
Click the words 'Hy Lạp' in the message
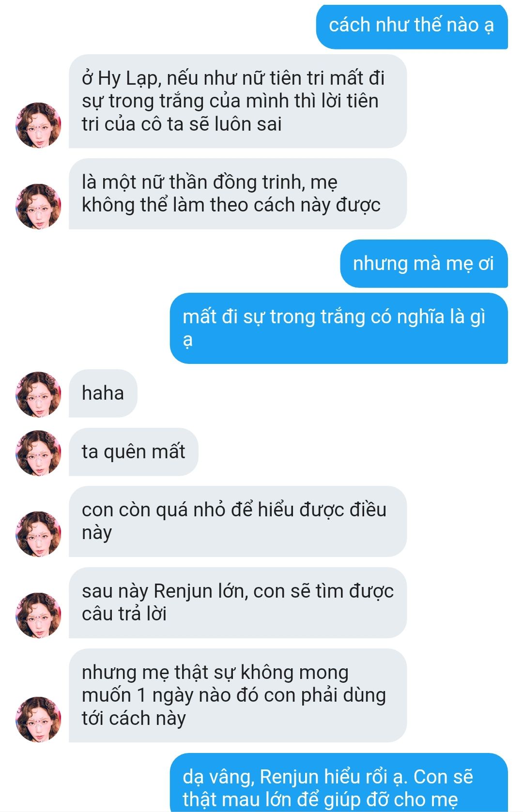click(x=128, y=78)
